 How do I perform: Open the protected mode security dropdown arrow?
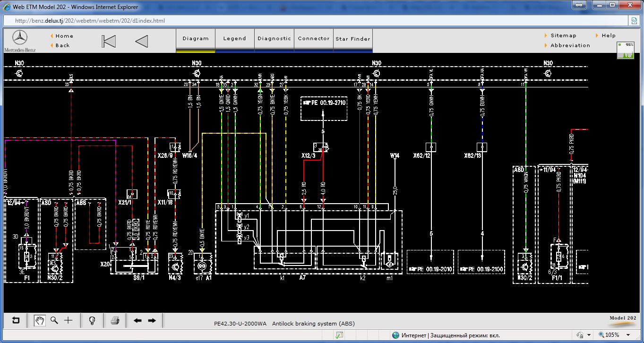[x=589, y=335]
